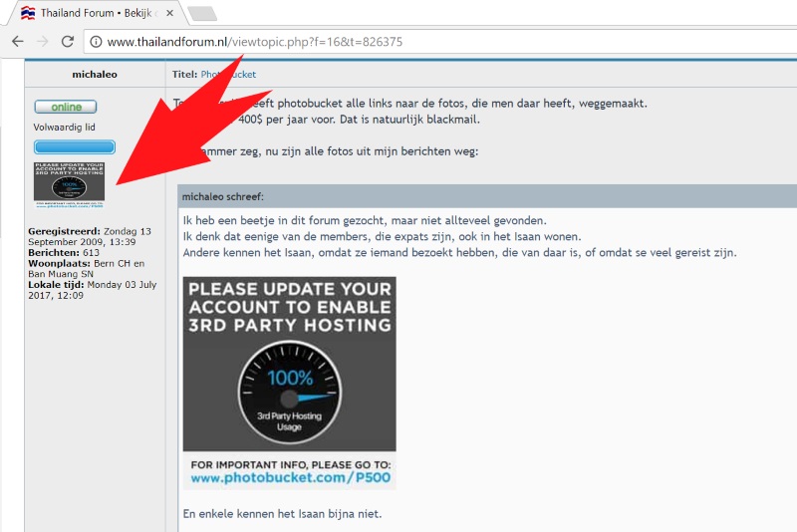Click the line 'Andere kennen het Isaan'
The width and height of the screenshot is (797, 532).
click(x=459, y=252)
